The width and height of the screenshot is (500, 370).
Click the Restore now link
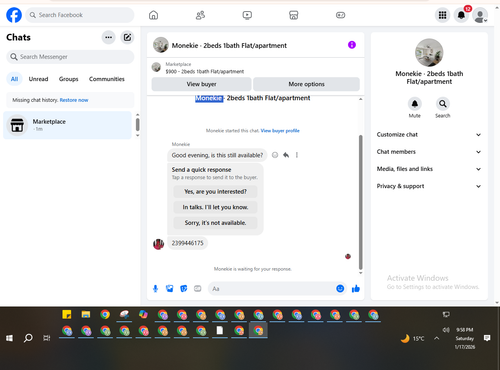tap(74, 100)
